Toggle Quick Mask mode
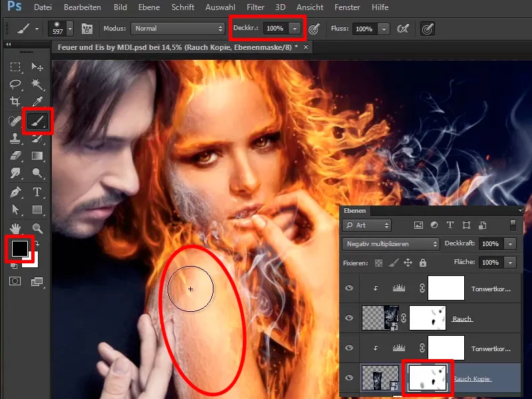Screen dimensions: 532x399 (x=15, y=281)
